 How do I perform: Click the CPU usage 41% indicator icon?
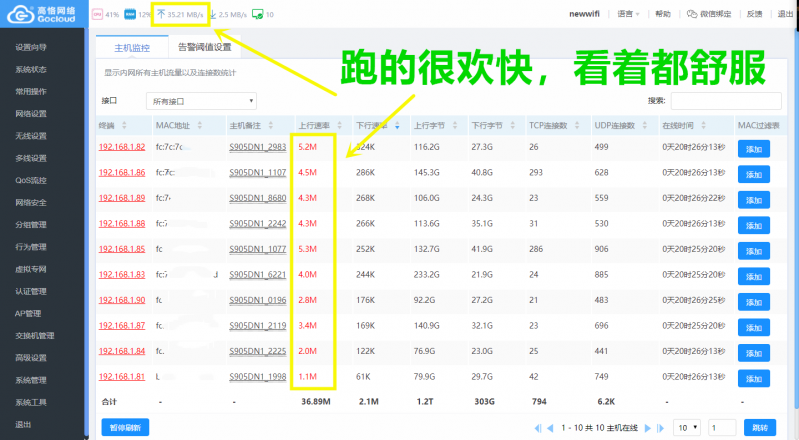(x=98, y=15)
